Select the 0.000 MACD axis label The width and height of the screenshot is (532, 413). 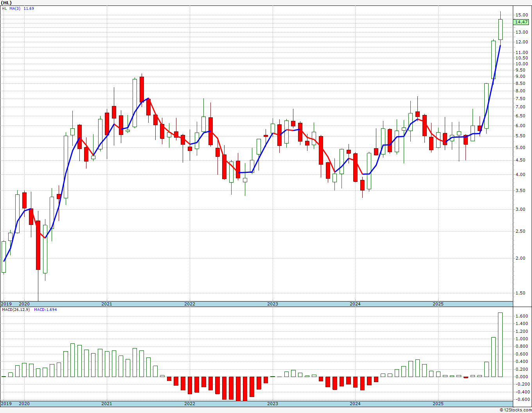(521, 377)
